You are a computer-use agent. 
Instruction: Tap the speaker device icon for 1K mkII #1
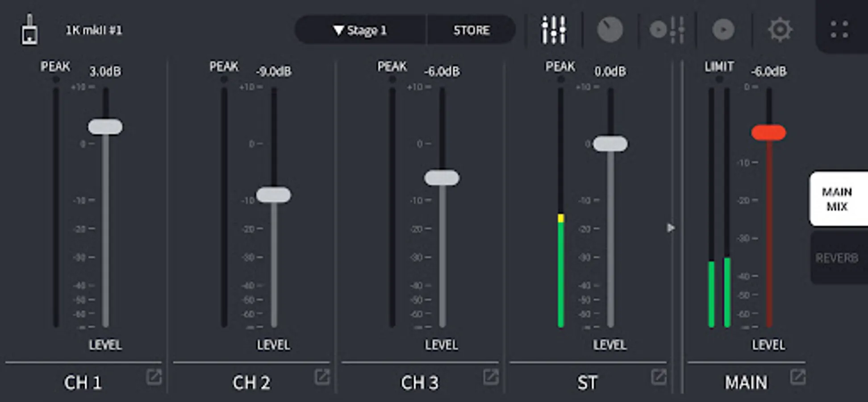point(29,29)
